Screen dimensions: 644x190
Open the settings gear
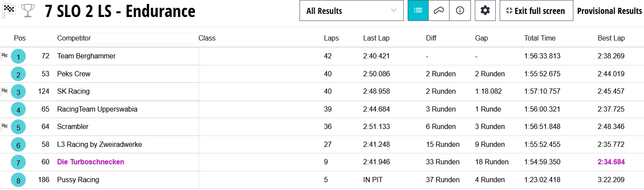(485, 11)
